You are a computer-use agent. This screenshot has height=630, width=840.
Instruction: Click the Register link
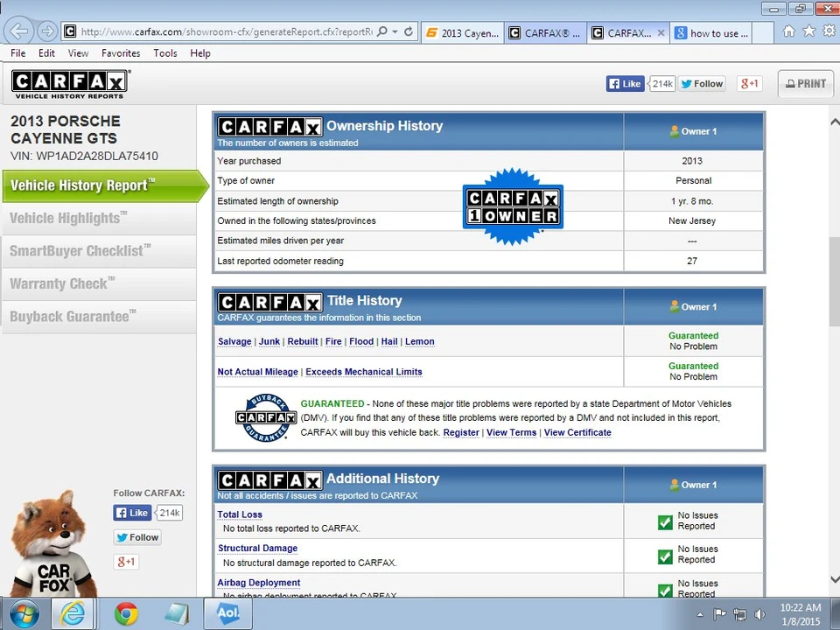461,433
